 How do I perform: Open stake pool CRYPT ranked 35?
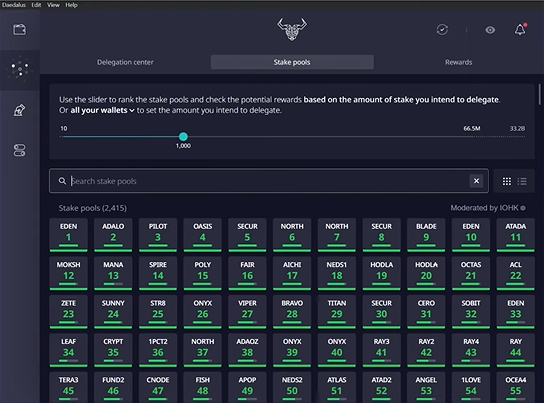click(x=113, y=350)
